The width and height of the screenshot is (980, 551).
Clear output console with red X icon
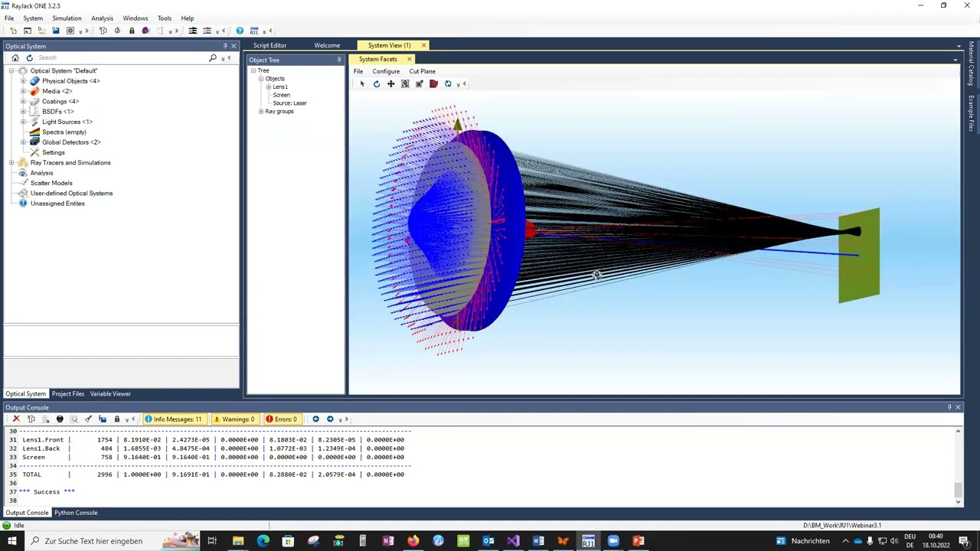click(x=16, y=419)
